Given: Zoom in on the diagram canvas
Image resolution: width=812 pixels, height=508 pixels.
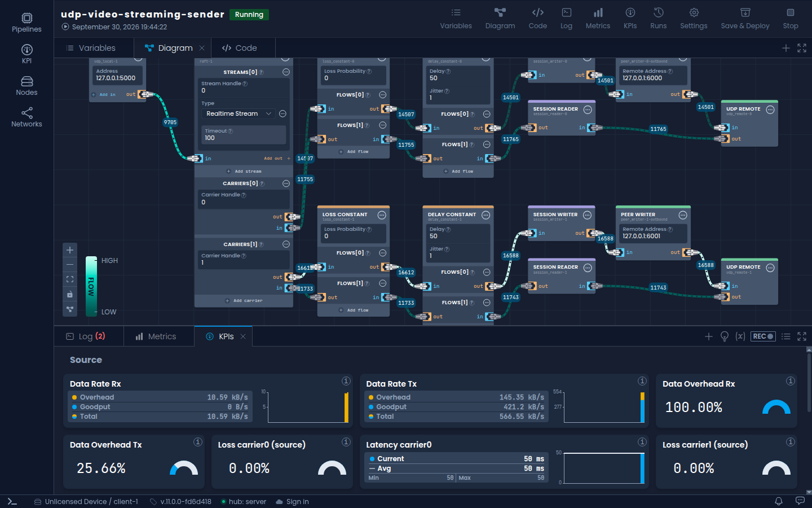Looking at the screenshot, I should (x=70, y=250).
